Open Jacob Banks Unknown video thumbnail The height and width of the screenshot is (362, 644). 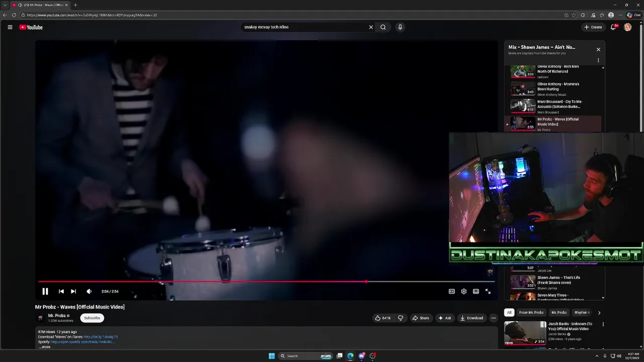click(x=525, y=333)
